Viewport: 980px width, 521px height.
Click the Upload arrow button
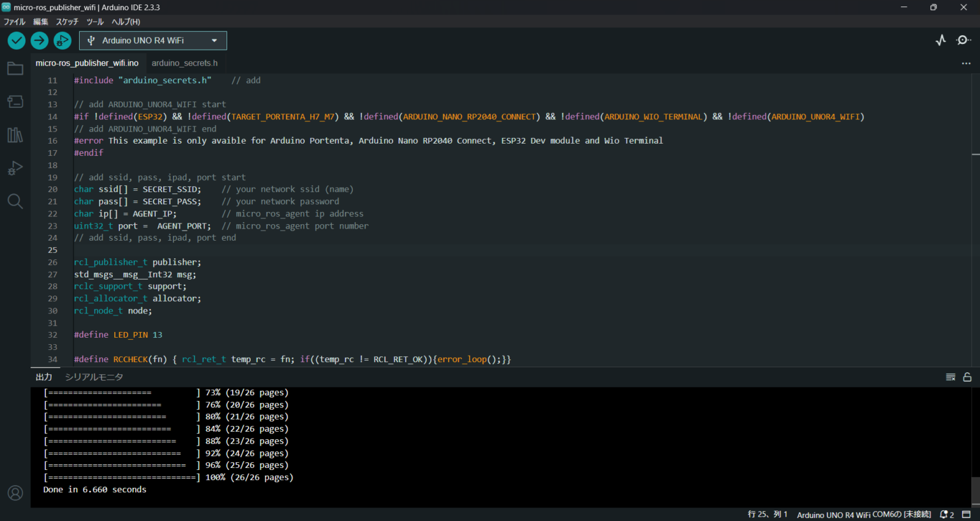point(40,41)
